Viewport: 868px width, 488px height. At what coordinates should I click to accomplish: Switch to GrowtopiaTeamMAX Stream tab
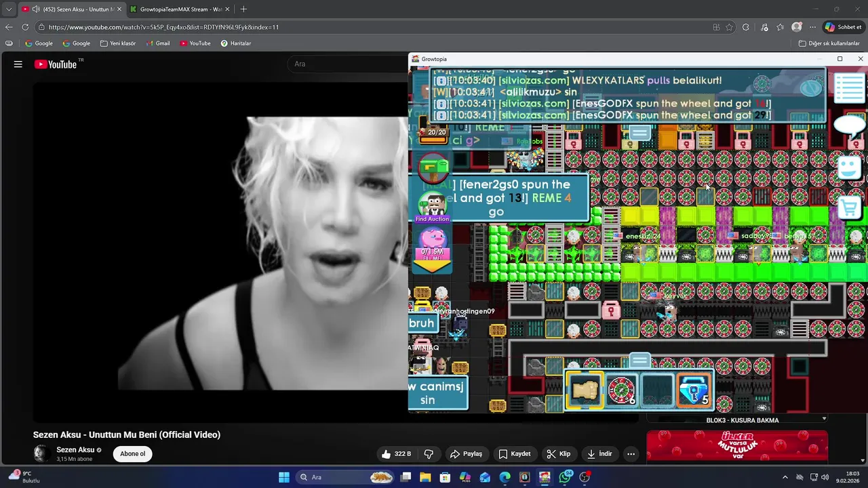pyautogui.click(x=180, y=9)
